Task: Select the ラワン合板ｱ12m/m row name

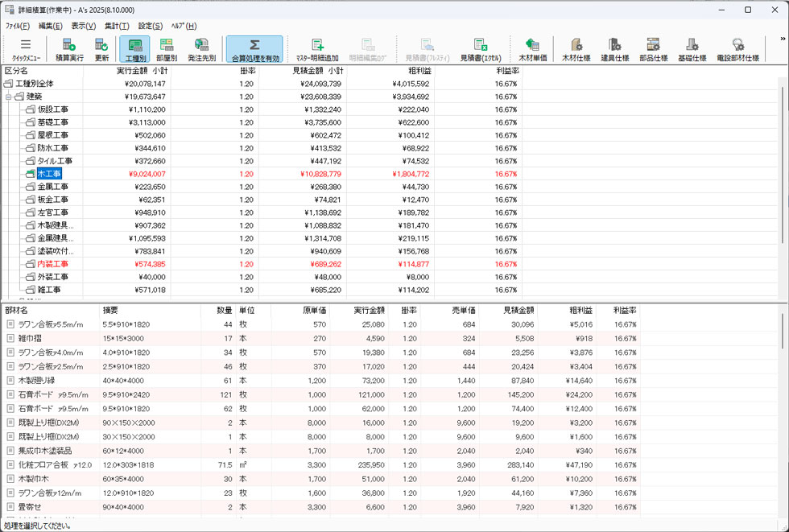Action: tap(50, 493)
